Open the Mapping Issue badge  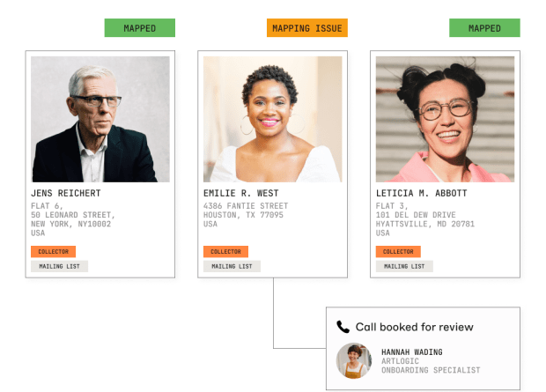click(x=307, y=28)
